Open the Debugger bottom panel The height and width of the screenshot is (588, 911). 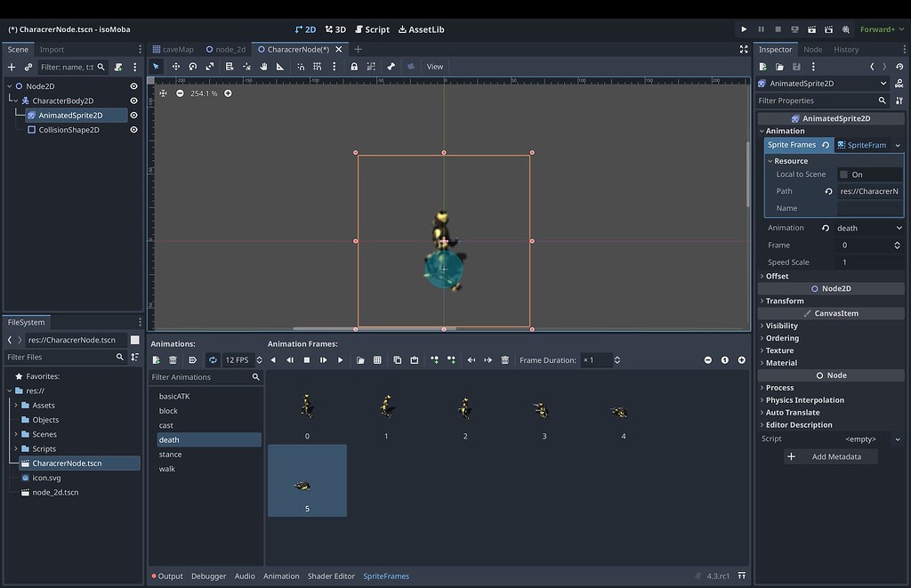tap(208, 576)
